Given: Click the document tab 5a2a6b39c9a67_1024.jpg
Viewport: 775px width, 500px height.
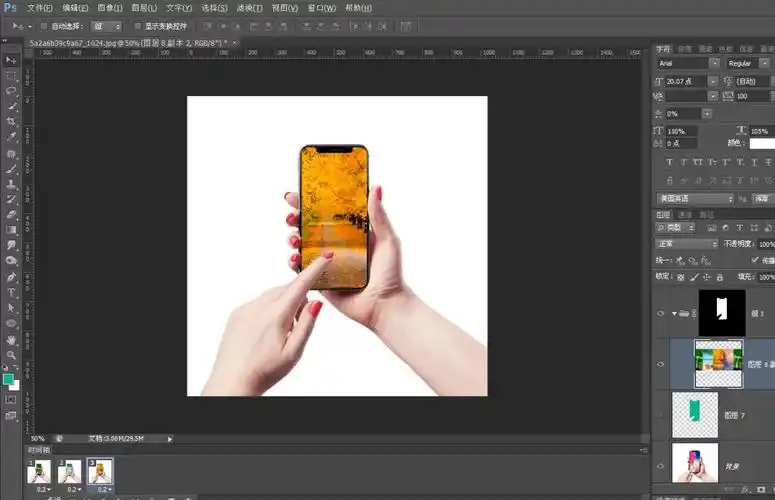Looking at the screenshot, I should (129, 43).
